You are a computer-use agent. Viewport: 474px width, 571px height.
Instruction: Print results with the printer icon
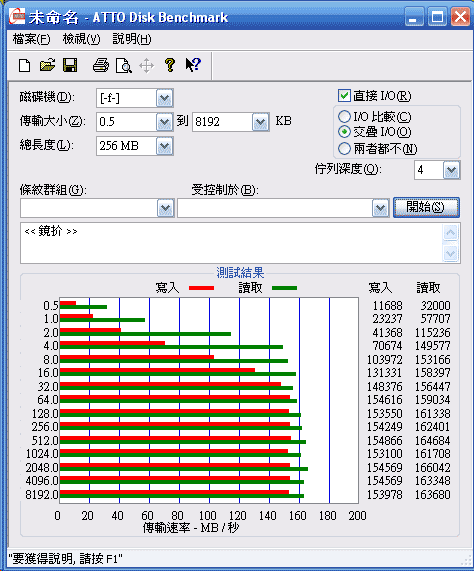[x=100, y=66]
